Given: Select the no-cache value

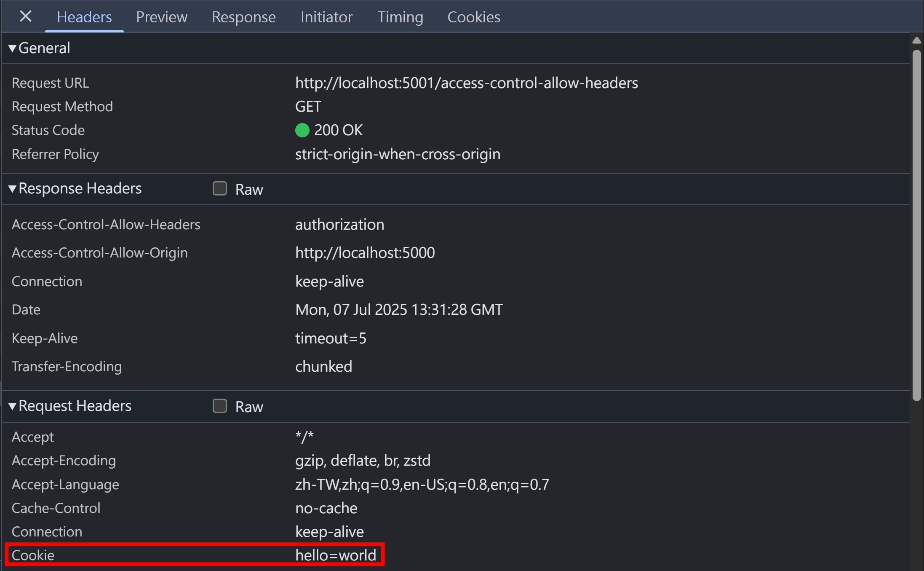Looking at the screenshot, I should point(326,508).
